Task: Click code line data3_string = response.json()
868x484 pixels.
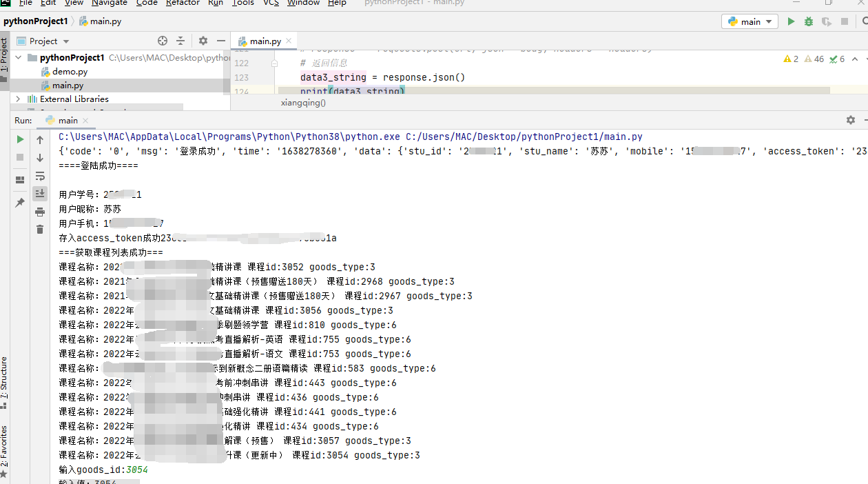Action: 382,77
